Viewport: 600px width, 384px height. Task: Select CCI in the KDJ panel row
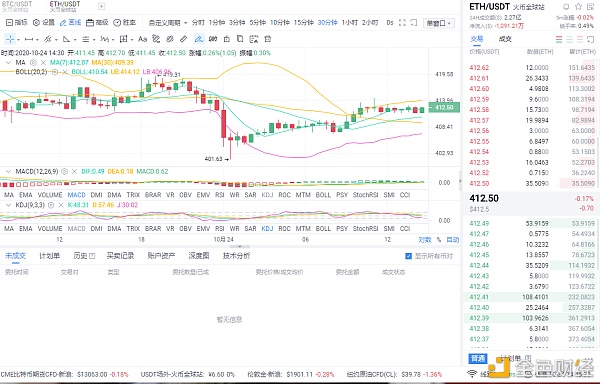coord(404,228)
